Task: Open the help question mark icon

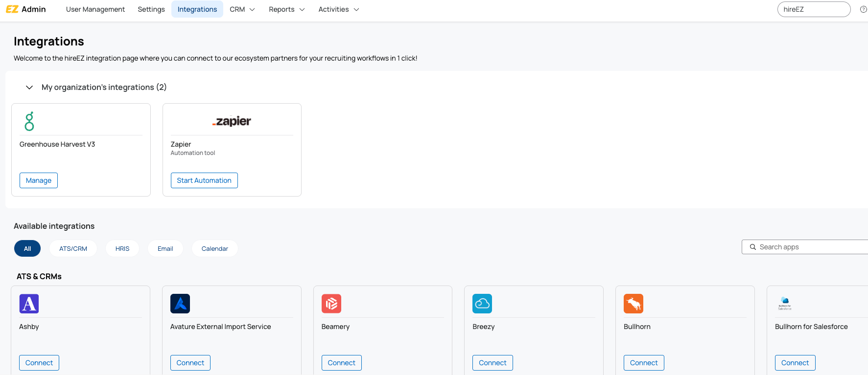Action: pyautogui.click(x=864, y=9)
